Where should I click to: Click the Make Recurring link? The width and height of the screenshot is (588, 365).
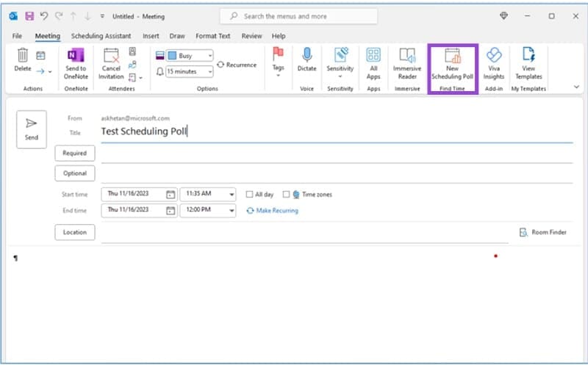click(x=273, y=211)
